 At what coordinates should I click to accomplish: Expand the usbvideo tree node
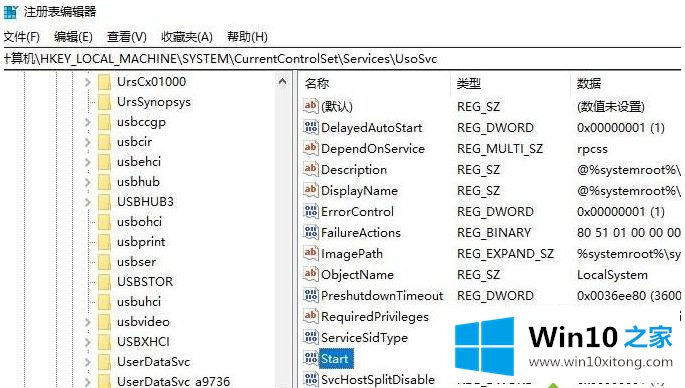(x=87, y=322)
